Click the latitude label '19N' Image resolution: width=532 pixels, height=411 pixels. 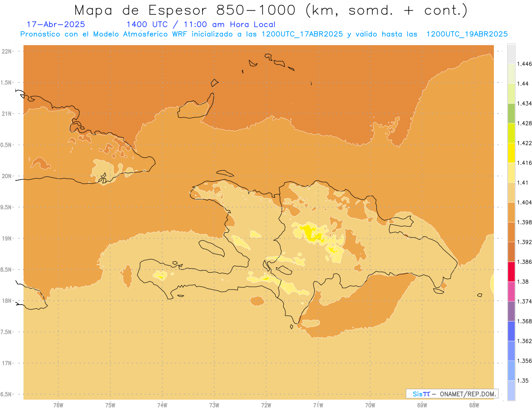(x=8, y=239)
